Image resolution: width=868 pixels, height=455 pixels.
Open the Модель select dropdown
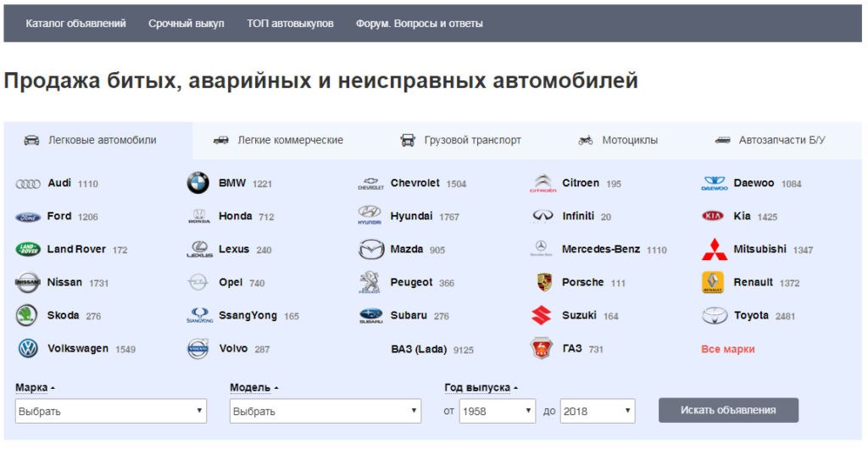[325, 411]
